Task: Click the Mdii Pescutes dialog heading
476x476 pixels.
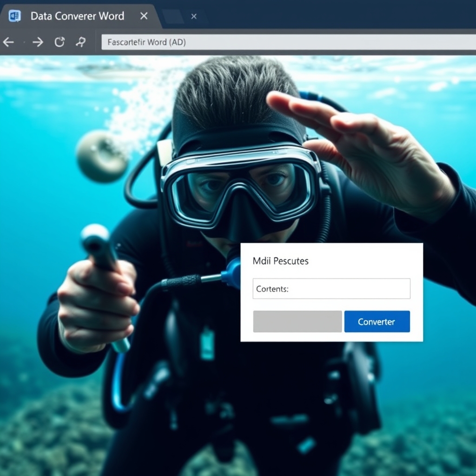Action: pos(280,261)
